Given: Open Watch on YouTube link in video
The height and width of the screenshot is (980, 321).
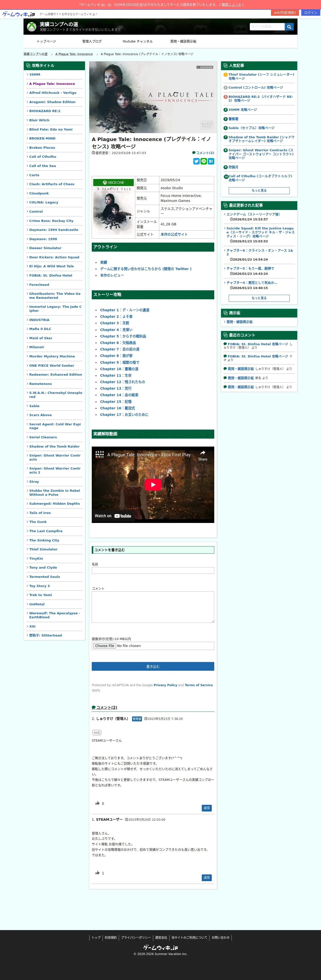Looking at the screenshot, I should (x=113, y=516).
